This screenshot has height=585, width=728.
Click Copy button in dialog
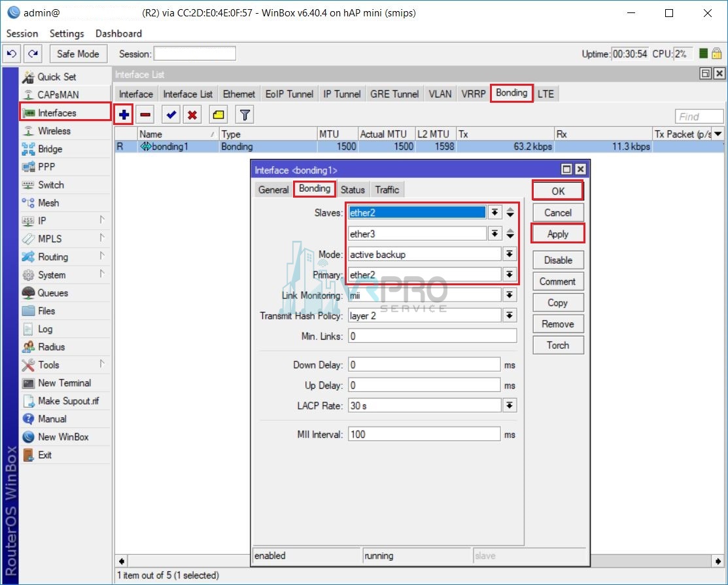(557, 303)
